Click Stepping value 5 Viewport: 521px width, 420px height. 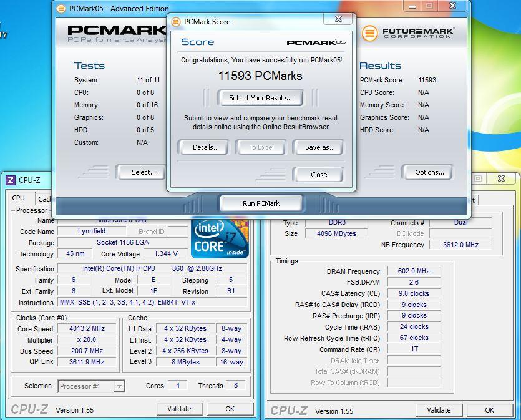231,280
